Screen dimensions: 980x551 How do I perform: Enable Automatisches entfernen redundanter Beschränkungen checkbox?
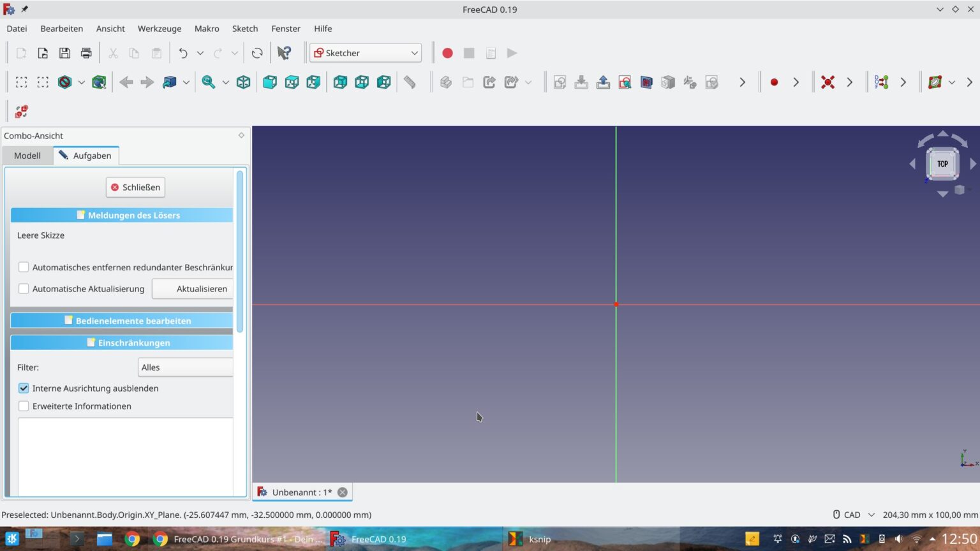point(24,267)
